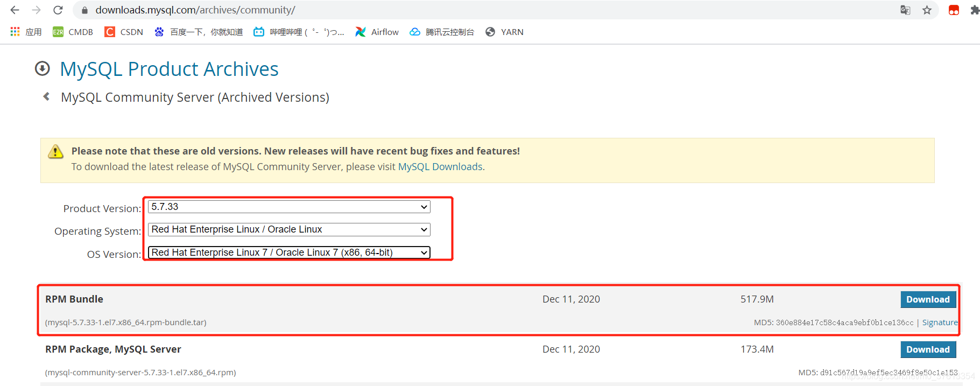Viewport: 980px width, 386px height.
Task: Click the MySQL Community Server (Archived Versions) subtitle
Action: click(195, 97)
